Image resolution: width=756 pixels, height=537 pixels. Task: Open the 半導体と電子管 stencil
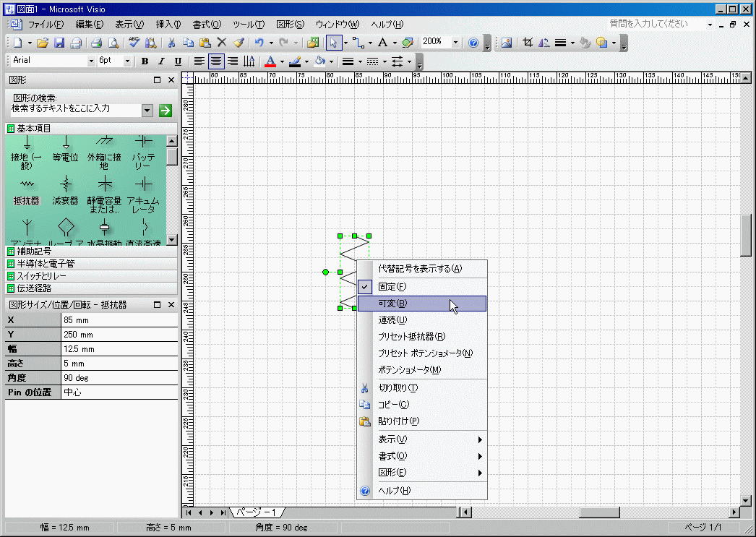[46, 264]
